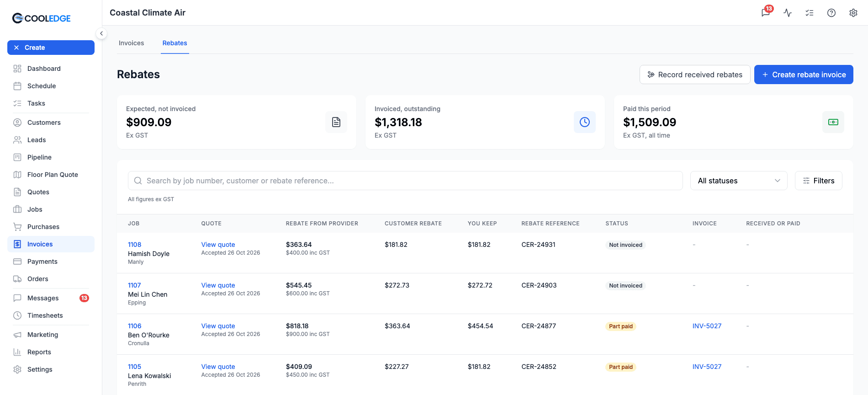Viewport: 868px width, 395px height.
Task: Click the clock icon on Invoiced outstanding card
Action: pos(585,122)
